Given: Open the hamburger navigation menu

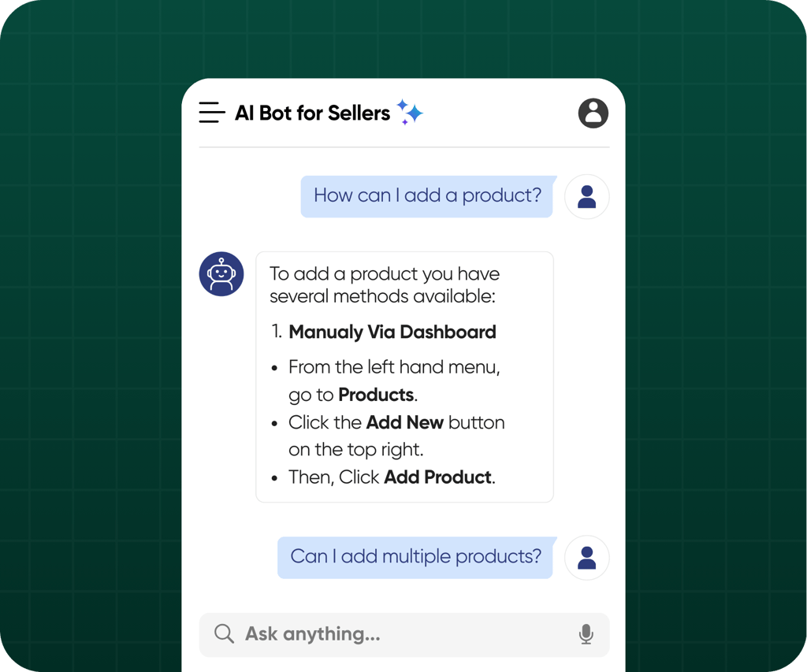Looking at the screenshot, I should 211,112.
